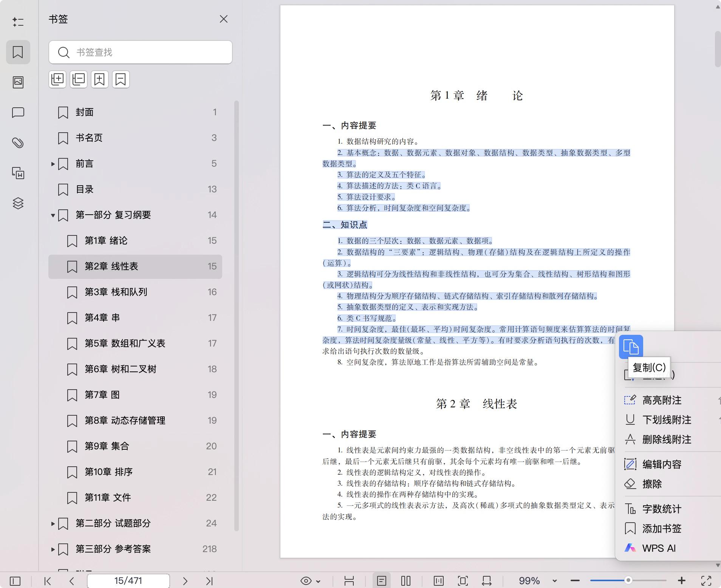721x588 pixels.
Task: Choose 字数统计 from context menu
Action: click(669, 509)
